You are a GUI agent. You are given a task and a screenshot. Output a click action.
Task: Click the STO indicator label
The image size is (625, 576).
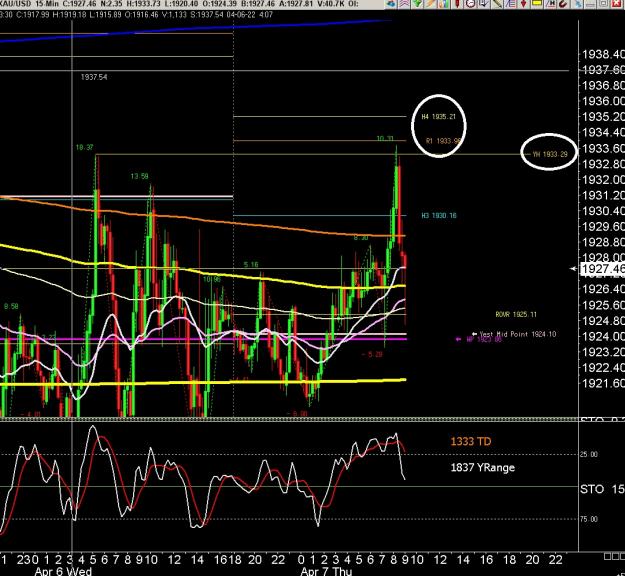coord(592,489)
